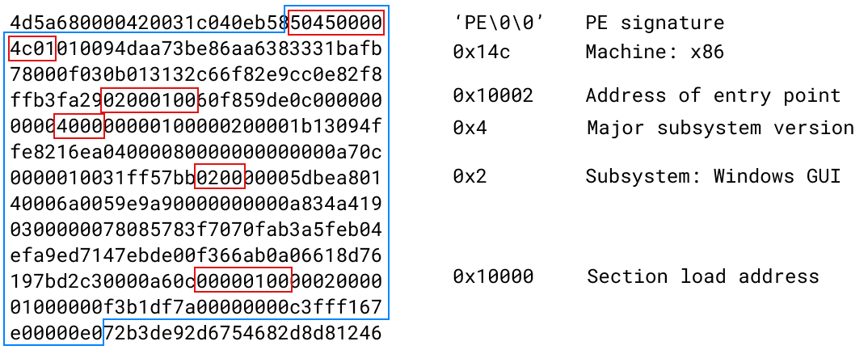Click the red-boxed 0200 subsystem bytes

pyautogui.click(x=220, y=176)
